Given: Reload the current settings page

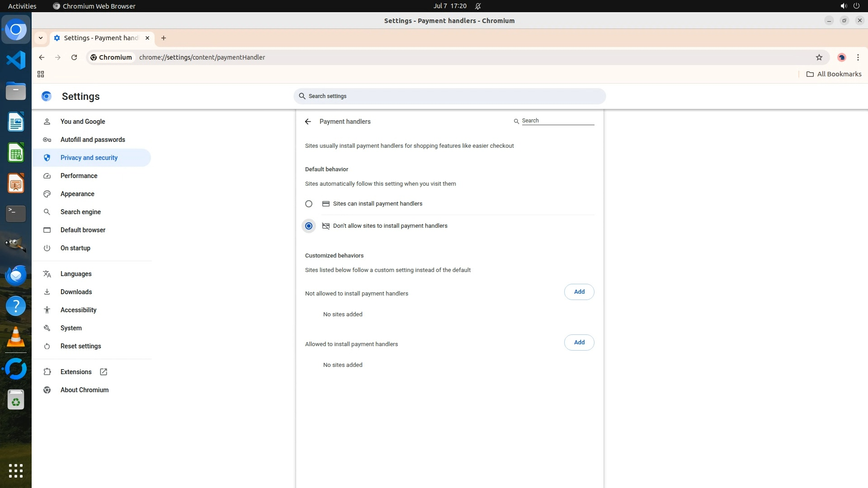Looking at the screenshot, I should tap(74, 57).
